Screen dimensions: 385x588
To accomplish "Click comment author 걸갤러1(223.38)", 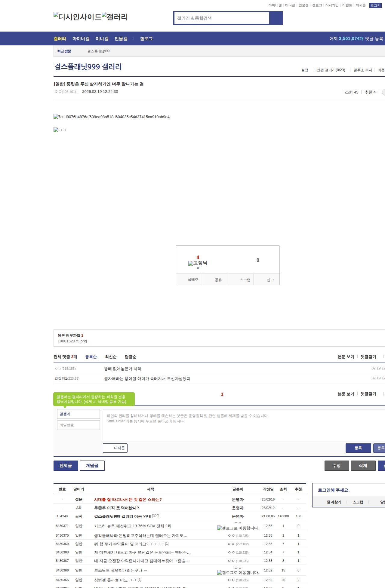I will pos(67,378).
